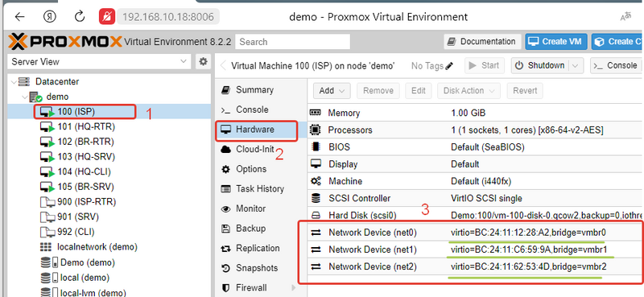The image size is (644, 297).
Task: Click the browser address bar
Action: 168,17
